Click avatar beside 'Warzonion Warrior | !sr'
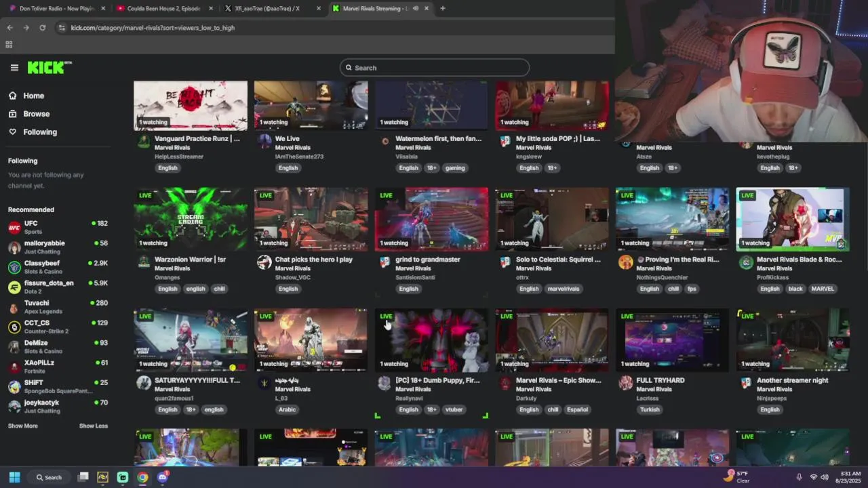The image size is (868, 488). (144, 262)
